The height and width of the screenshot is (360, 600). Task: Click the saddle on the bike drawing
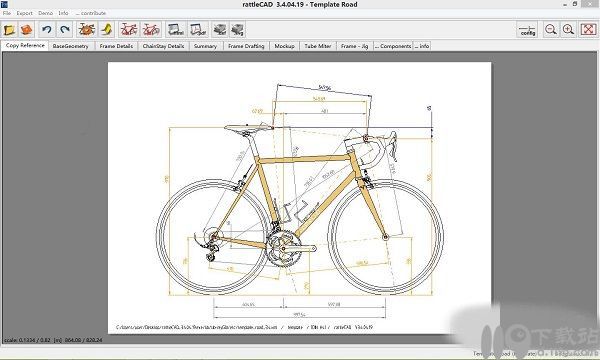click(248, 129)
